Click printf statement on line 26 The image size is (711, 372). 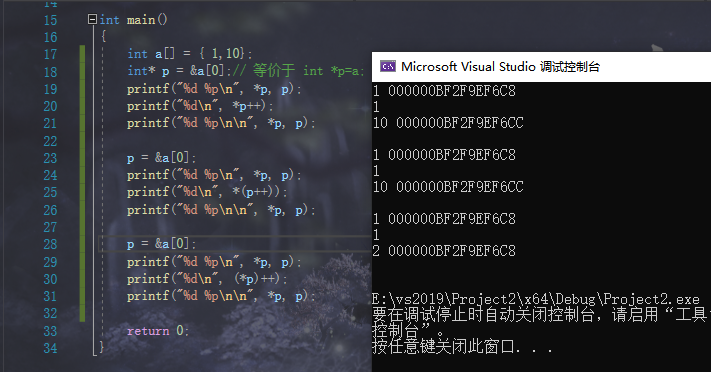click(221, 210)
